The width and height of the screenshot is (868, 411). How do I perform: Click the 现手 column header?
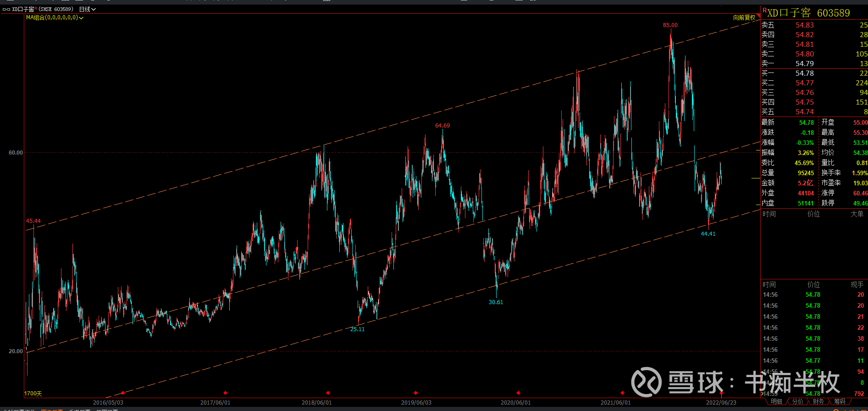(x=857, y=285)
